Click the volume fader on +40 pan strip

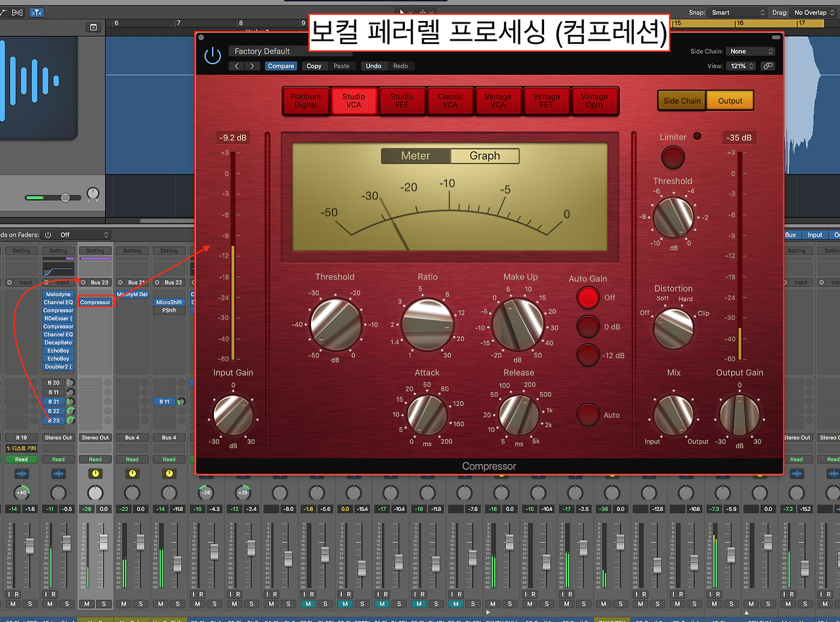point(30,546)
